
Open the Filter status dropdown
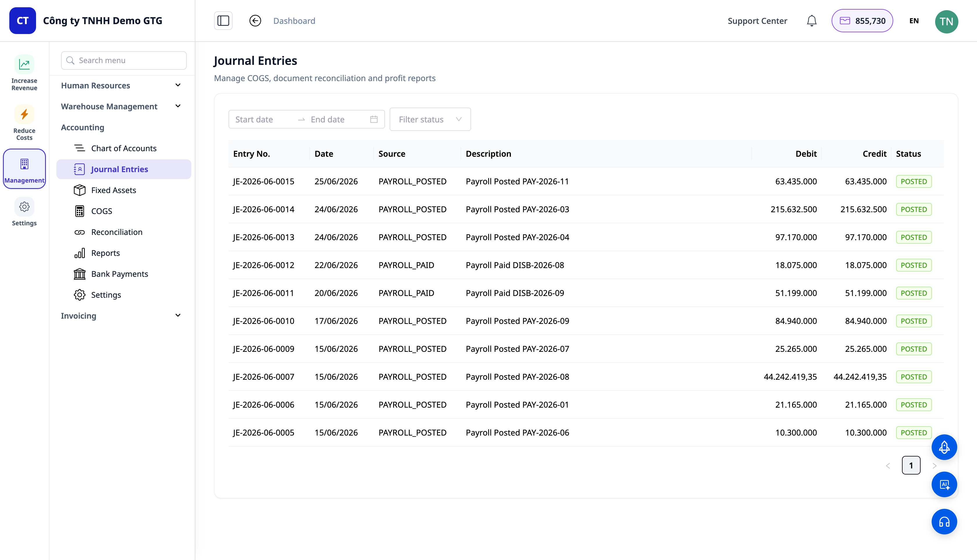[x=430, y=119]
